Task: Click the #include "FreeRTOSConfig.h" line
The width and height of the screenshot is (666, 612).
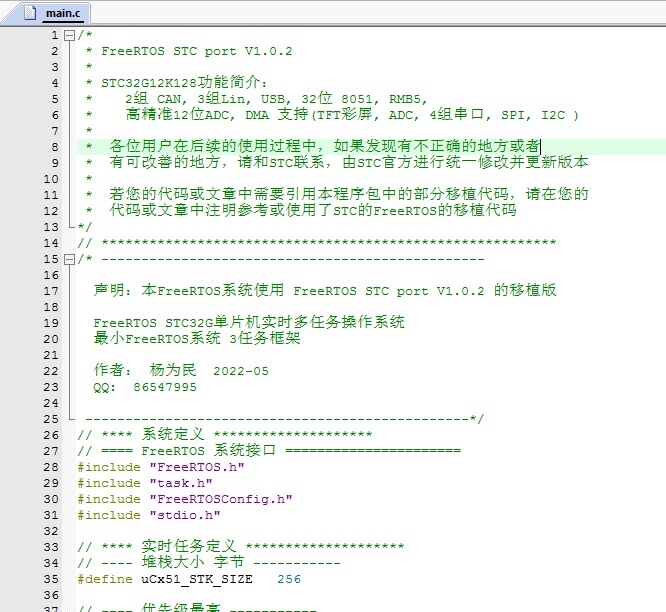Action: pos(185,499)
